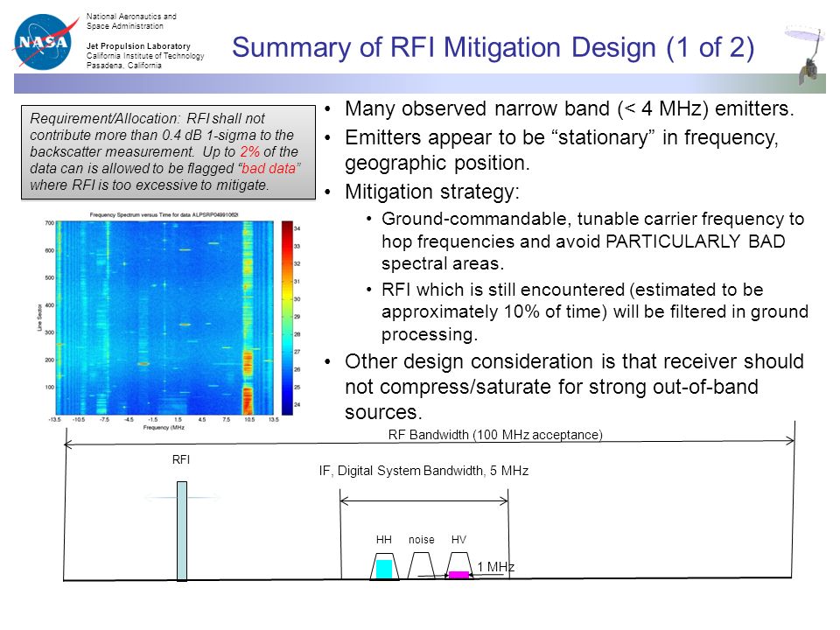Click 'IF, Digital System Bandwidth, 5 MHz' label
840x630 pixels.
(423, 471)
